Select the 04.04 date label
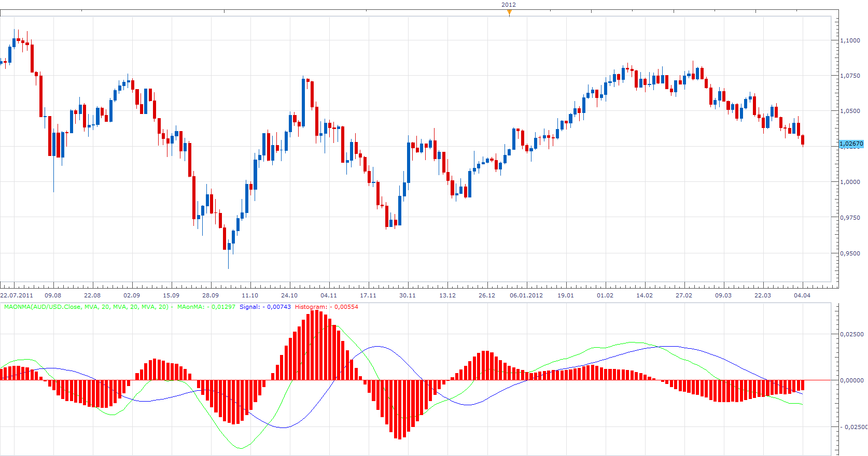The image size is (868, 456). (x=802, y=295)
